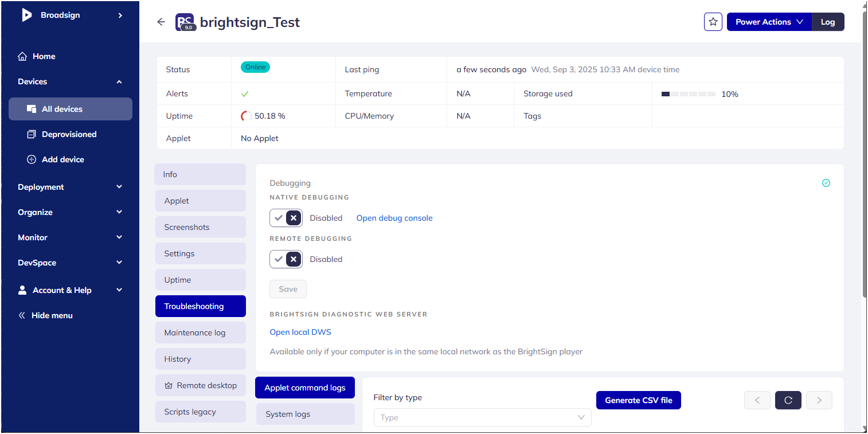The width and height of the screenshot is (868, 434).
Task: Open the Screenshots tab
Action: point(201,227)
